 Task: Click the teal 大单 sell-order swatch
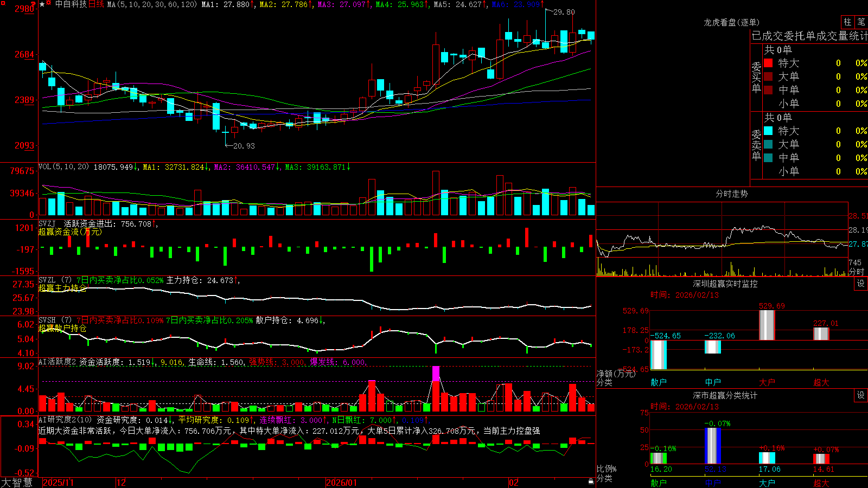(x=768, y=144)
